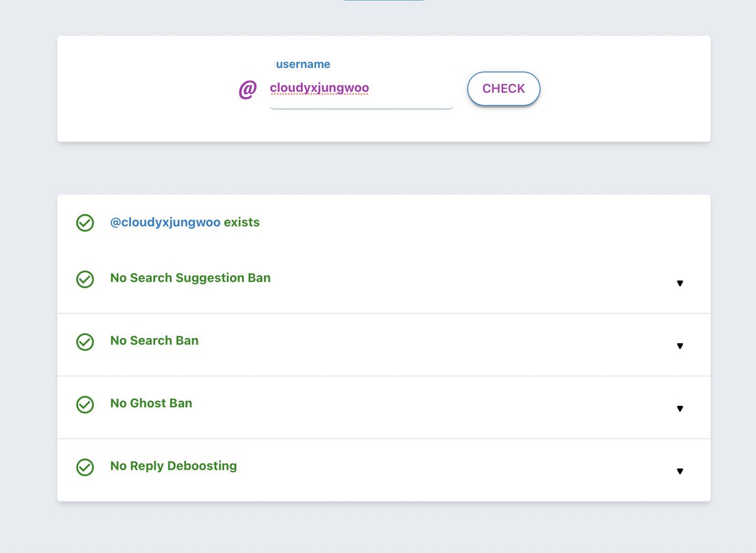Screen dimensions: 756x553
Task: Select the 'No Reply Deboosting' text
Action: [x=173, y=466]
